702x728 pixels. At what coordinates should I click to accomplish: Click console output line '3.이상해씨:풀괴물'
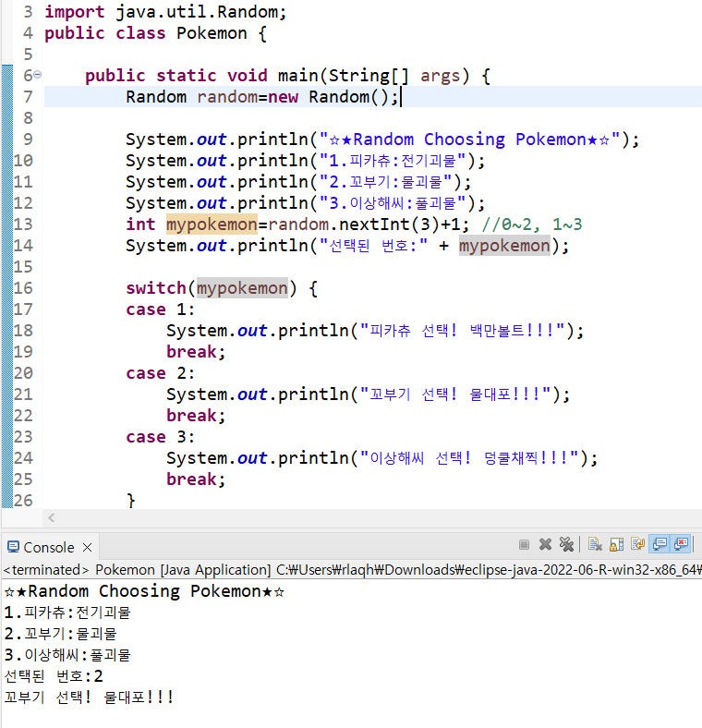coord(67,655)
